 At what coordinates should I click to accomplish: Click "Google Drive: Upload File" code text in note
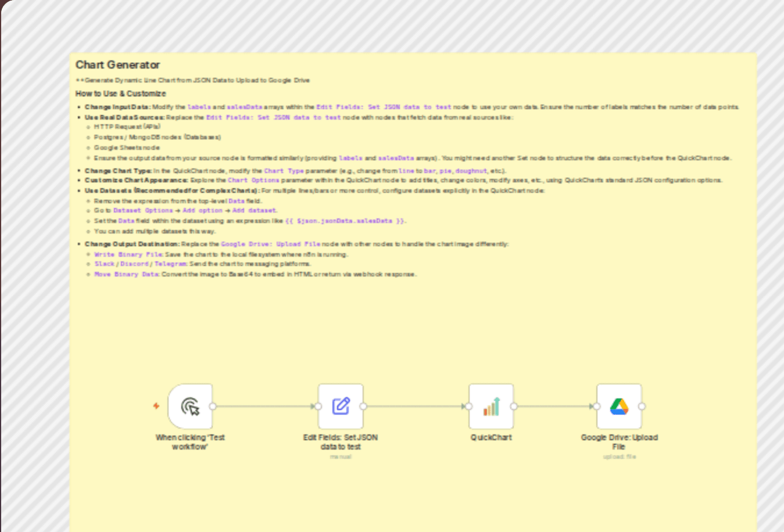pyautogui.click(x=270, y=244)
